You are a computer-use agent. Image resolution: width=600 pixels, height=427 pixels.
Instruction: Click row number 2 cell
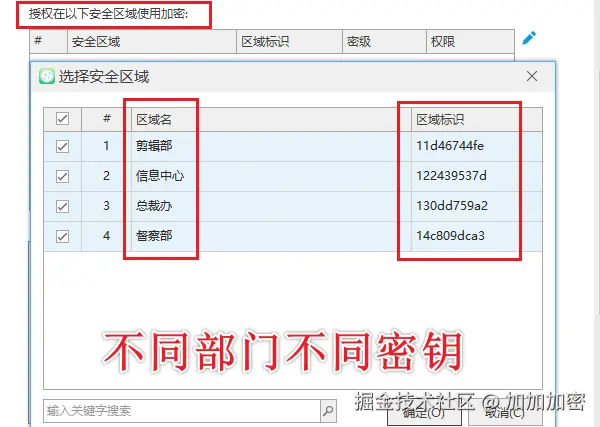click(x=106, y=176)
